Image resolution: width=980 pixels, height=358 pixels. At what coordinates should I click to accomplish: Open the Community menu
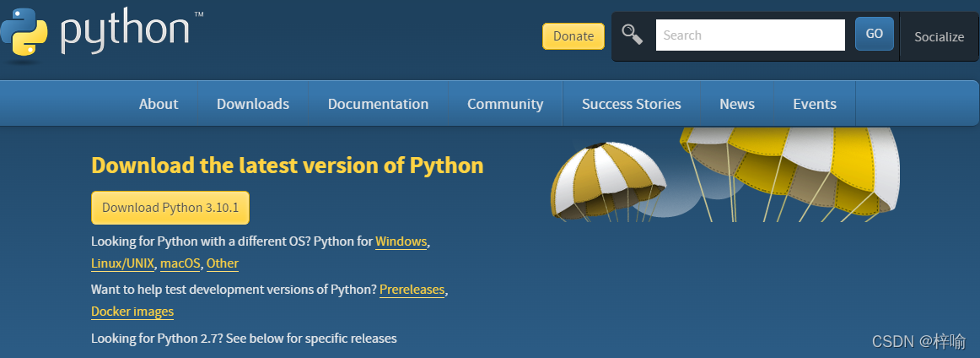click(x=505, y=104)
